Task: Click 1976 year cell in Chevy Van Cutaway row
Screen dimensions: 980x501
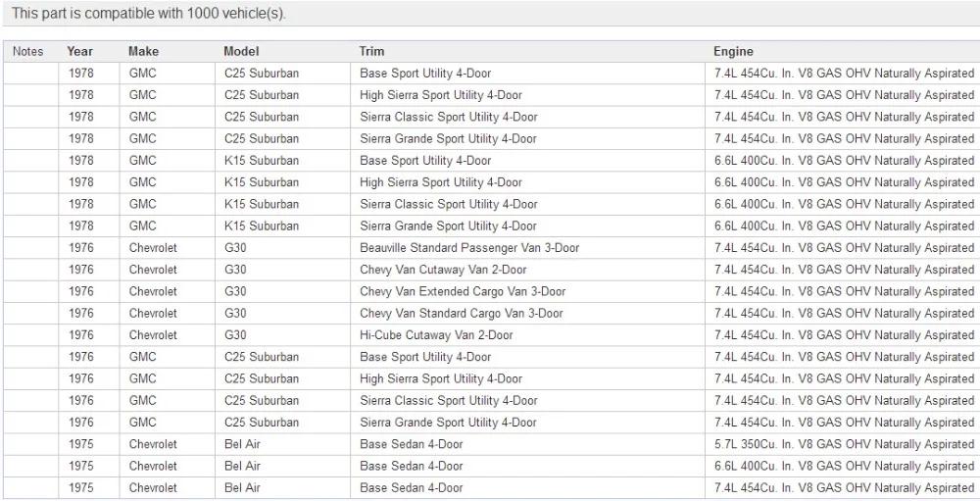Action: pyautogui.click(x=89, y=270)
